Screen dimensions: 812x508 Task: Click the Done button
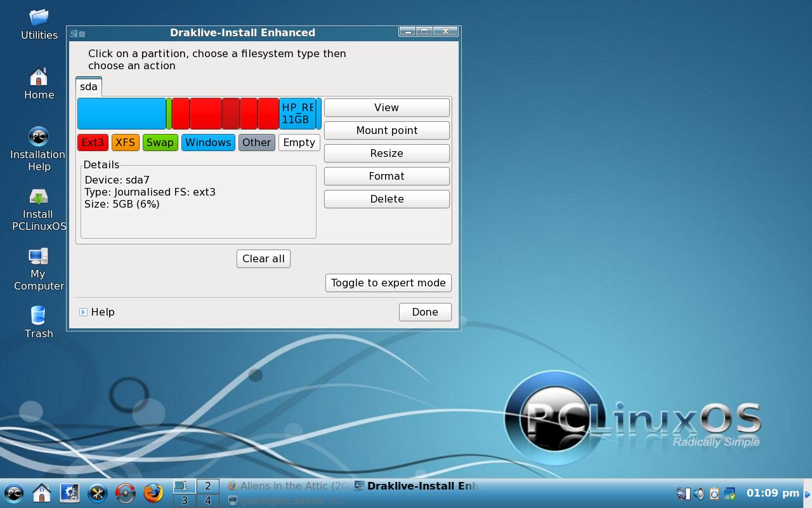coord(425,312)
